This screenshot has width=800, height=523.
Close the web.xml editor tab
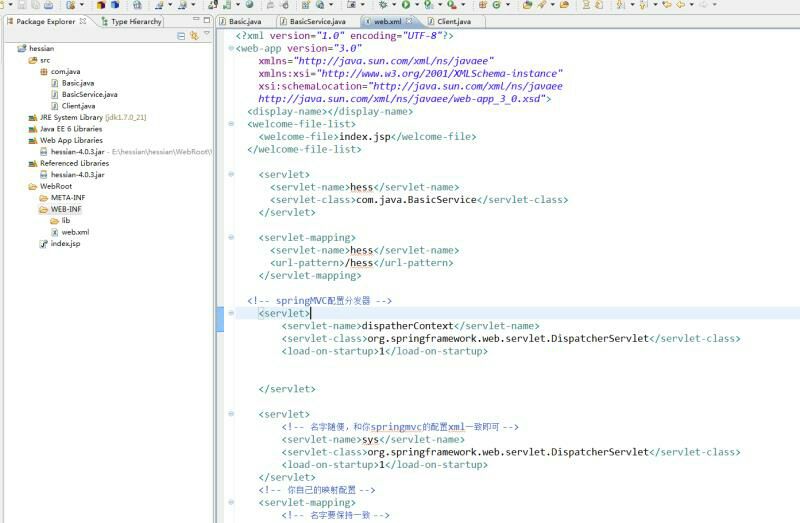point(408,21)
